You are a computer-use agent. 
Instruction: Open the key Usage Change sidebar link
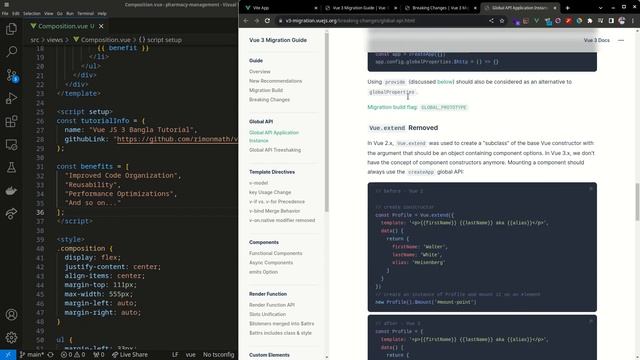coord(270,192)
